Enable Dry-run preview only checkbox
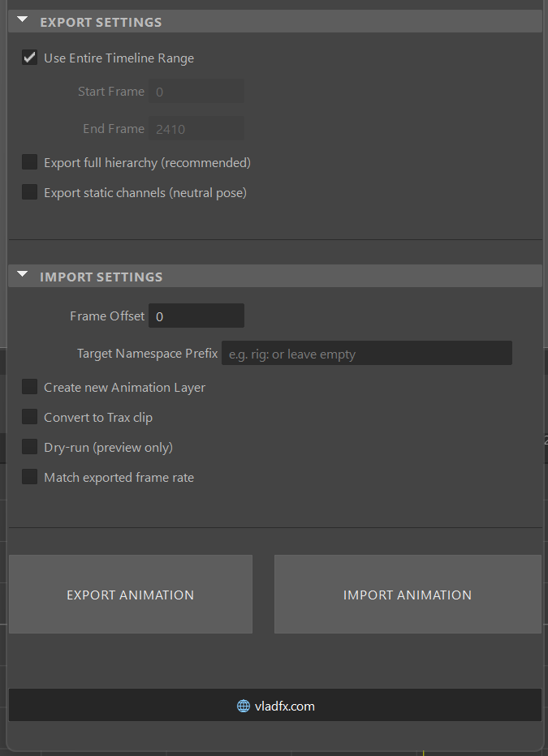Screen dimensions: 548x756 point(29,447)
